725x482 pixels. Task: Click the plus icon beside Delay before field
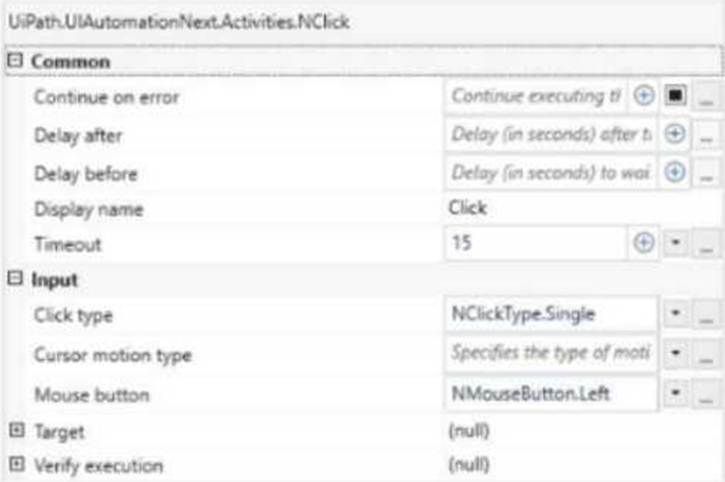point(675,173)
